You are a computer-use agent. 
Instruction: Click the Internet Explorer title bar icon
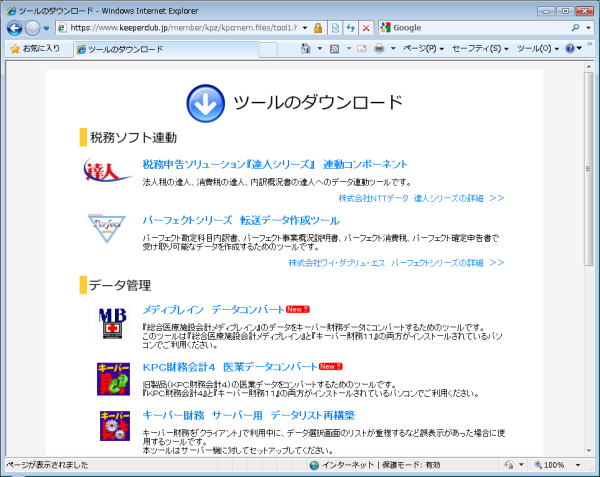click(11, 11)
